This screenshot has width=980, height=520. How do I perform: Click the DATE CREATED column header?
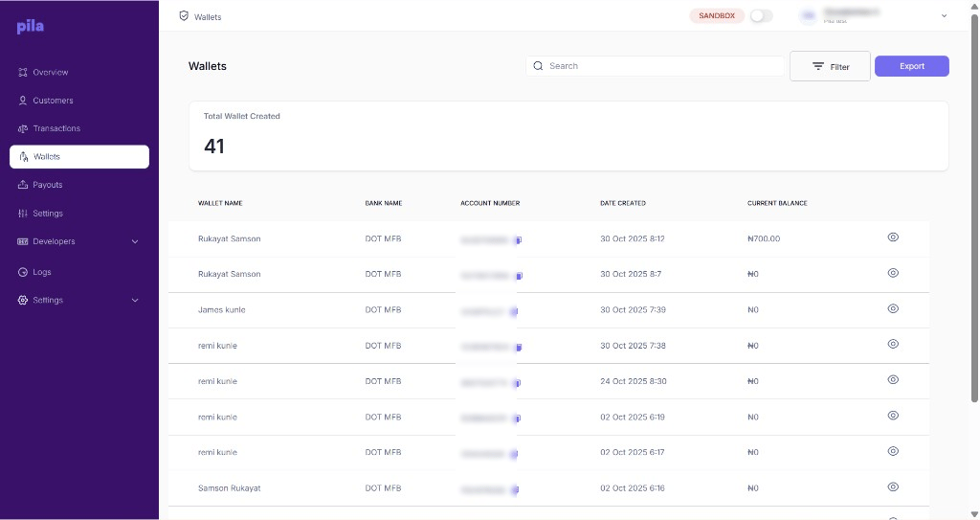pyautogui.click(x=622, y=203)
